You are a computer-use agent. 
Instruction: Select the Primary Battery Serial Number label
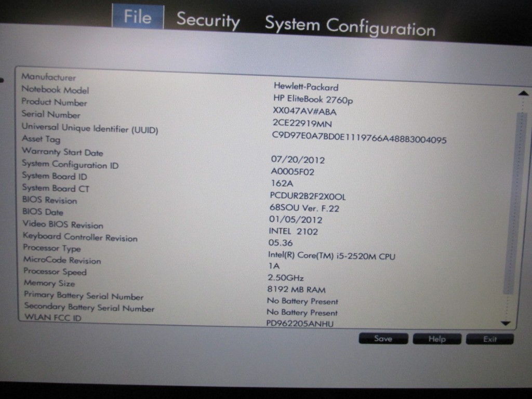point(84,296)
